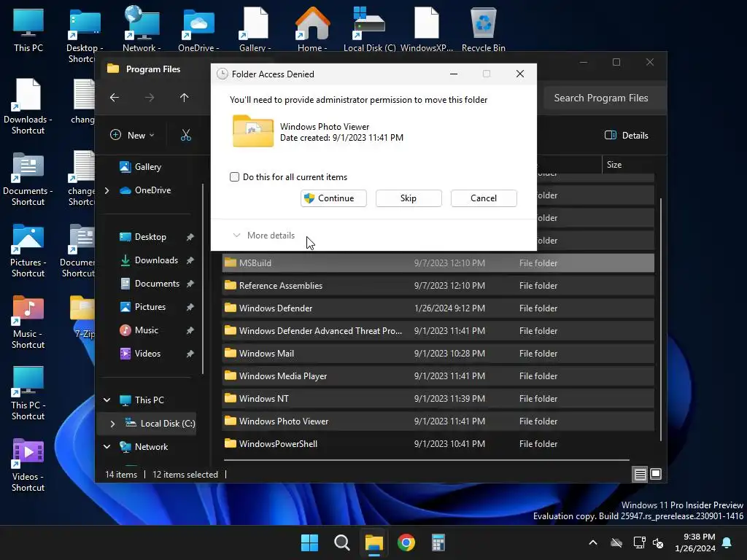Open the clock showing 9:38 PM
Viewport: 747px width, 560px height.
point(695,542)
